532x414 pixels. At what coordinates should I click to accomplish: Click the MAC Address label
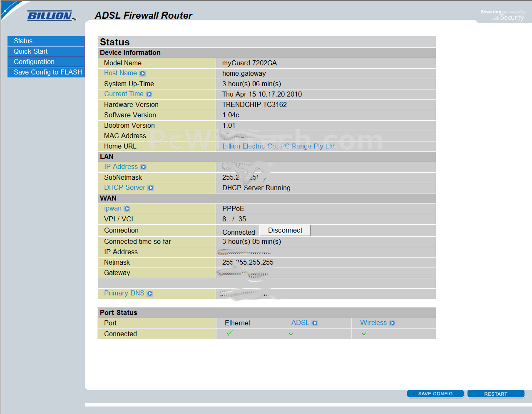point(125,136)
